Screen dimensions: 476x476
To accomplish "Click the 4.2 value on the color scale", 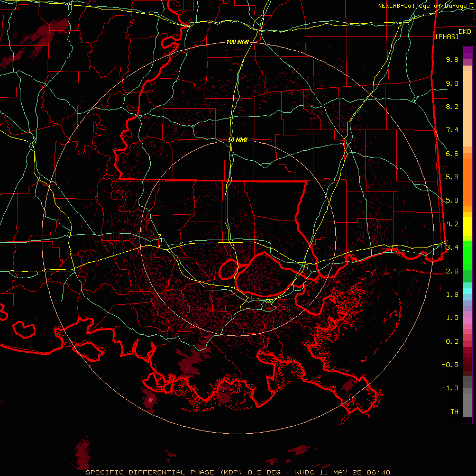I will [x=452, y=224].
